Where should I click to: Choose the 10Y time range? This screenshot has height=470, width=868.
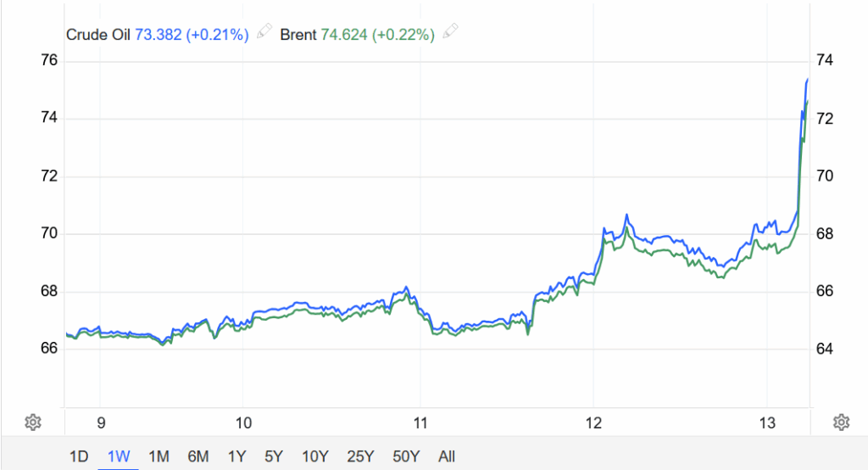315,456
